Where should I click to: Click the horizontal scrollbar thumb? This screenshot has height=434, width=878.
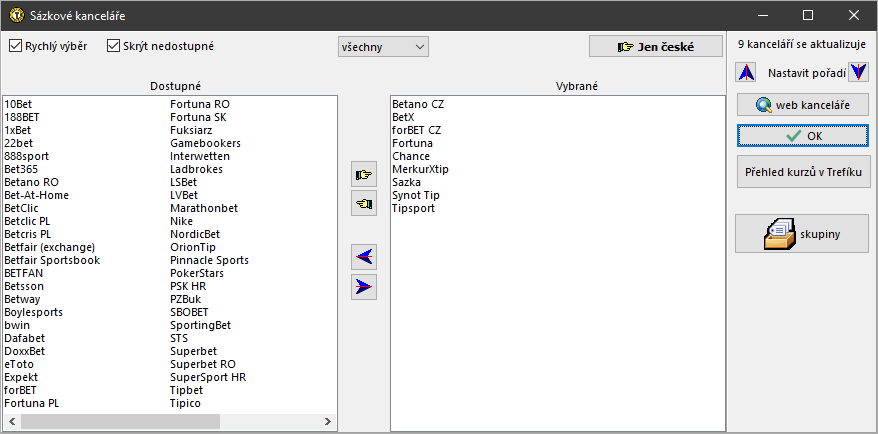click(120, 422)
